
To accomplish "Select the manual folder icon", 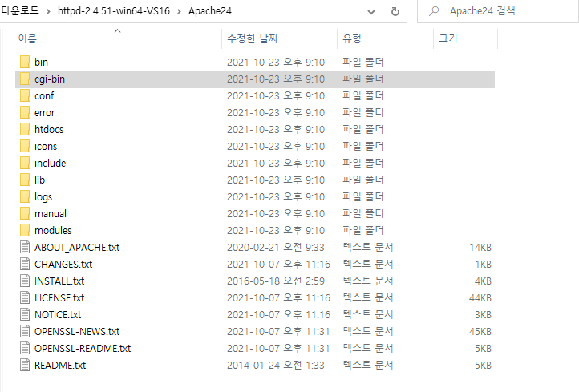I will (25, 214).
